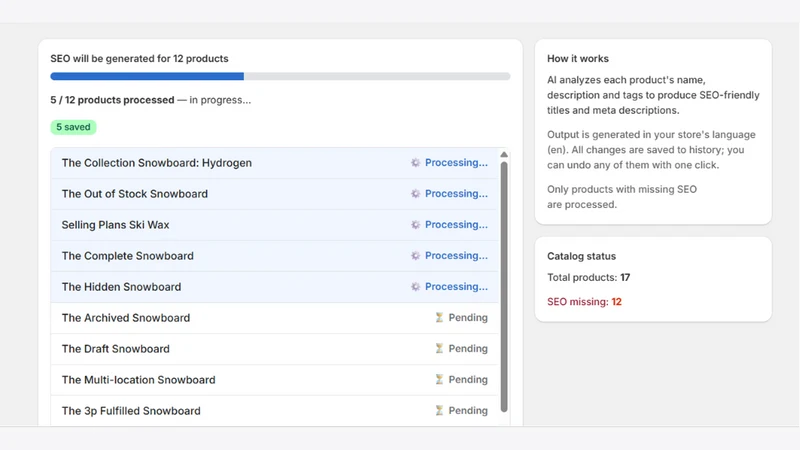Click the hourglass icon for The Multi-location Snowboard

[x=439, y=380]
